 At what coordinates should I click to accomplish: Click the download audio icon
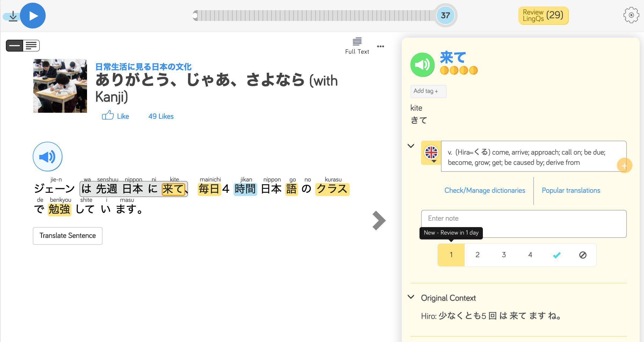tap(13, 16)
